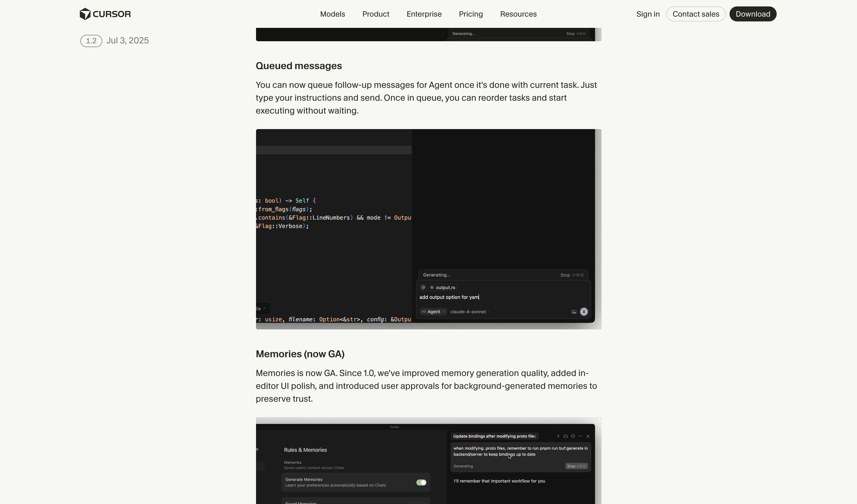The image size is (857, 504).
Task: Click the 'I'll remember that important workflow for you' message
Action: (x=499, y=481)
